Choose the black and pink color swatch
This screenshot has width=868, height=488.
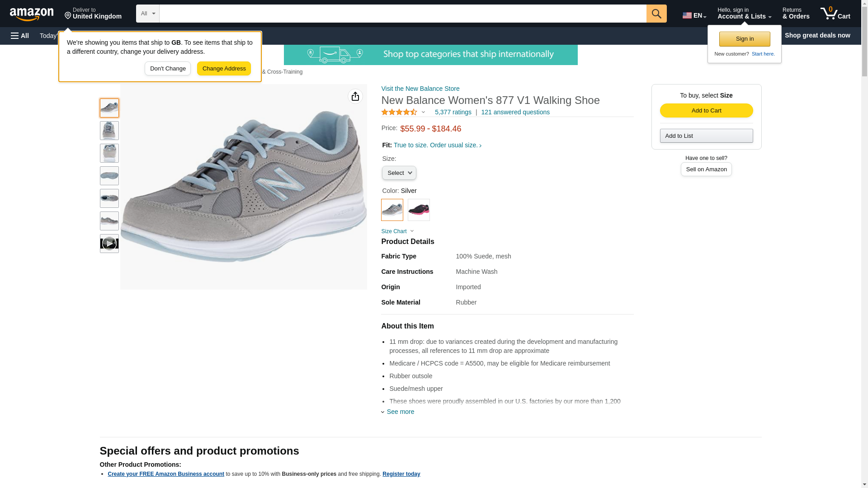tap(419, 210)
